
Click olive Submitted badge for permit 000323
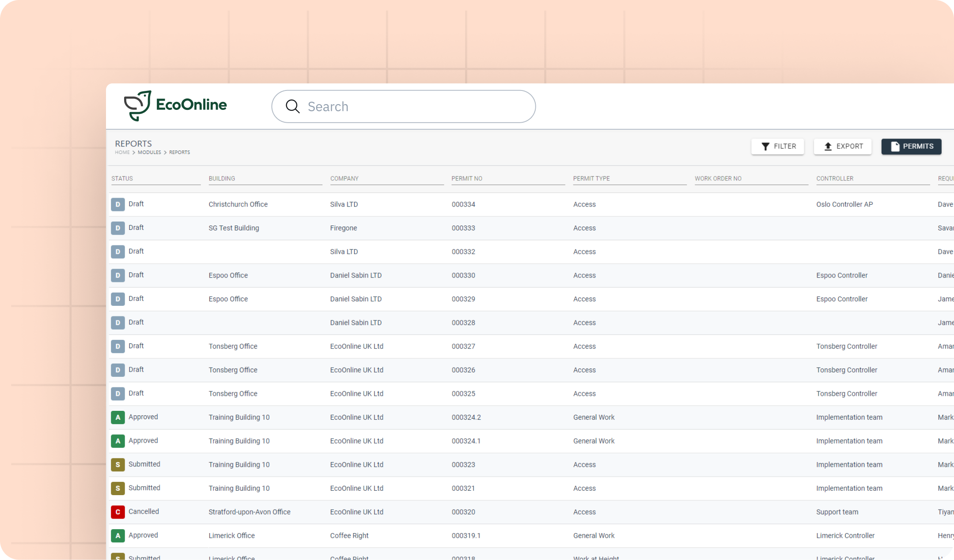117,465
